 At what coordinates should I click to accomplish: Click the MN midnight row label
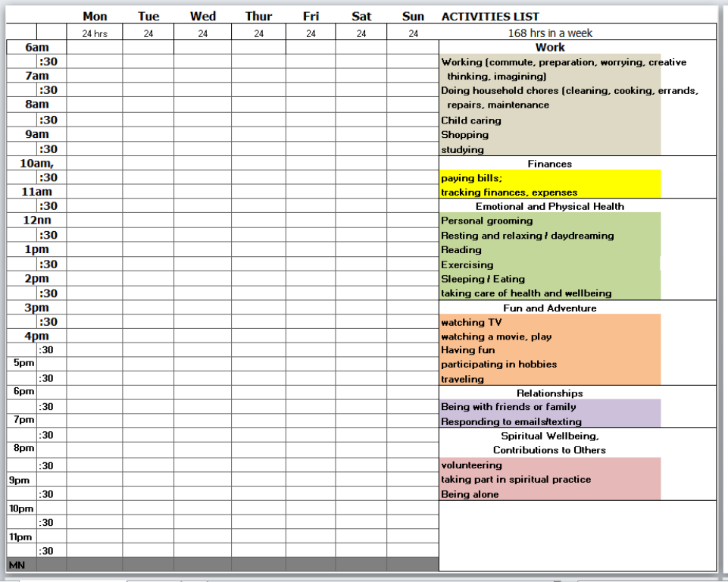click(15, 565)
